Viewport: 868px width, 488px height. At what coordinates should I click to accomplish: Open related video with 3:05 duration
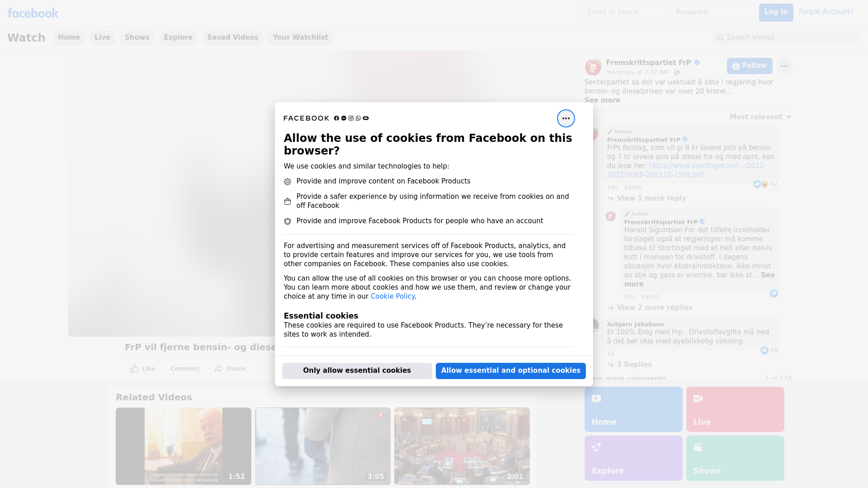(x=323, y=446)
